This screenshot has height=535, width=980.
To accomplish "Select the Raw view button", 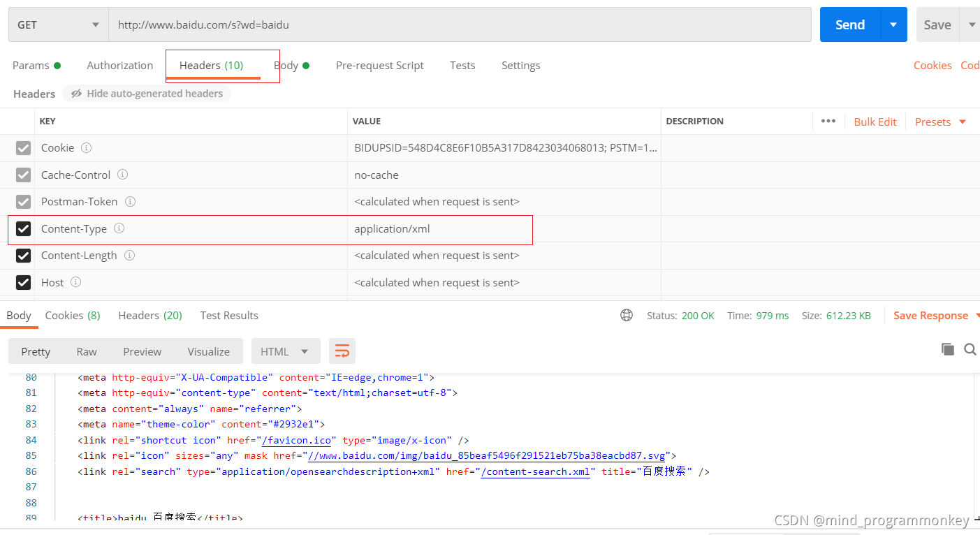I will click(87, 351).
